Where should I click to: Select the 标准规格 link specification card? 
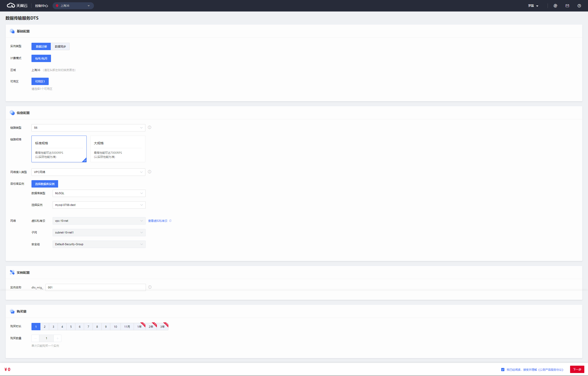[x=59, y=149]
